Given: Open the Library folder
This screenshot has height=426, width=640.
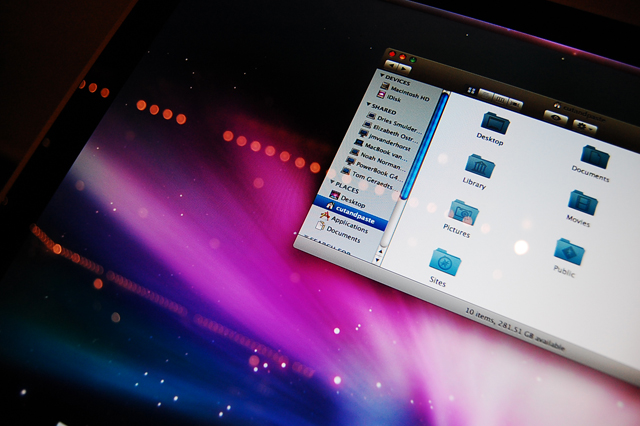Looking at the screenshot, I should click(x=477, y=165).
